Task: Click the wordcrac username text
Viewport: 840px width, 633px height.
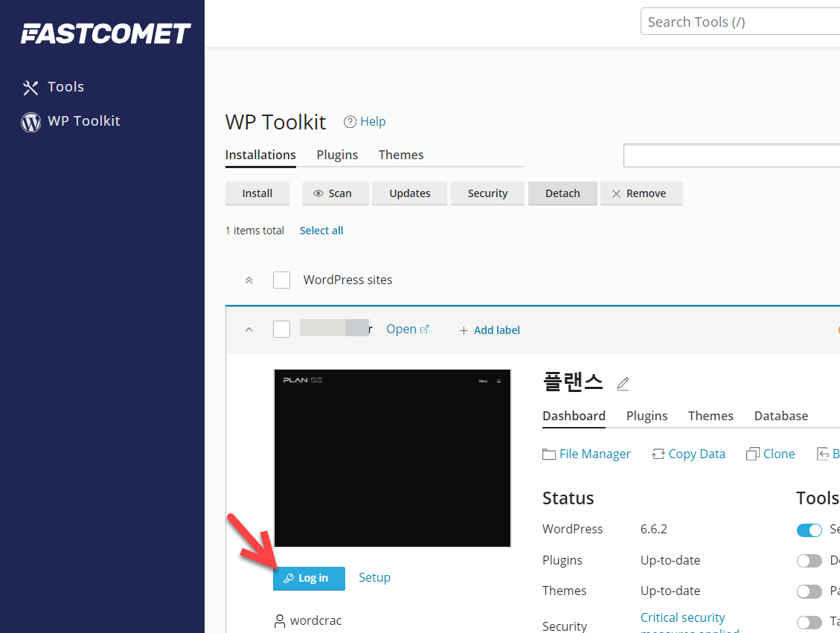Action: [x=315, y=620]
